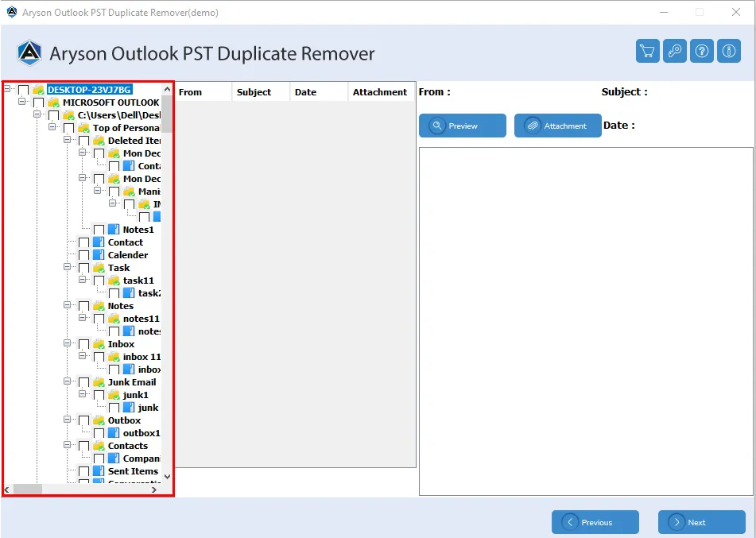The image size is (756, 538).
Task: Check the Sent Items checkbox
Action: 84,471
